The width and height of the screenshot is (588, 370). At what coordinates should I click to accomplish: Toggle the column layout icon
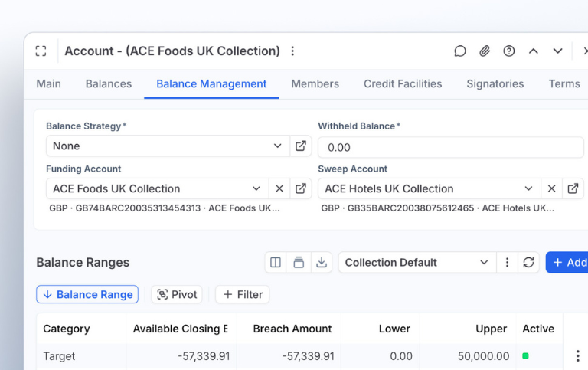[276, 262]
